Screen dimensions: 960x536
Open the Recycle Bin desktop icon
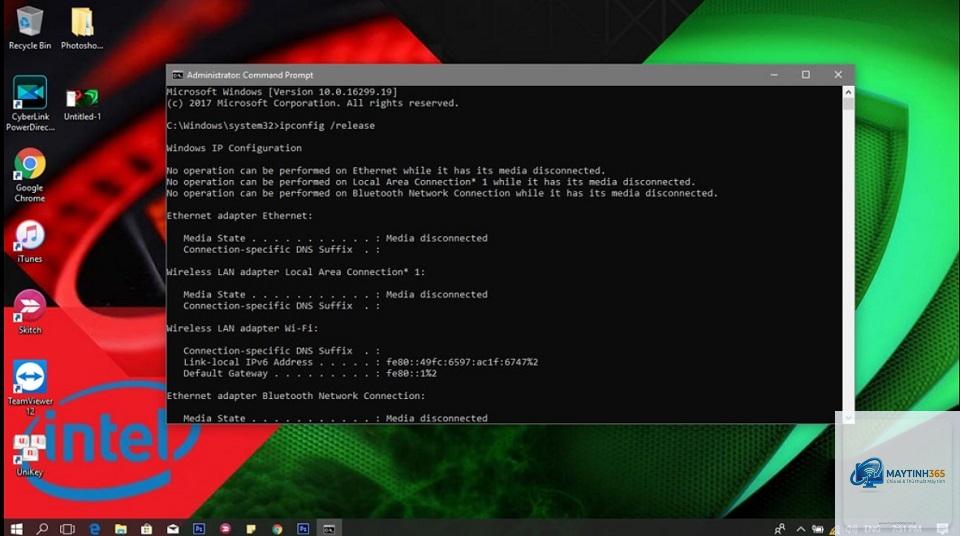click(29, 28)
